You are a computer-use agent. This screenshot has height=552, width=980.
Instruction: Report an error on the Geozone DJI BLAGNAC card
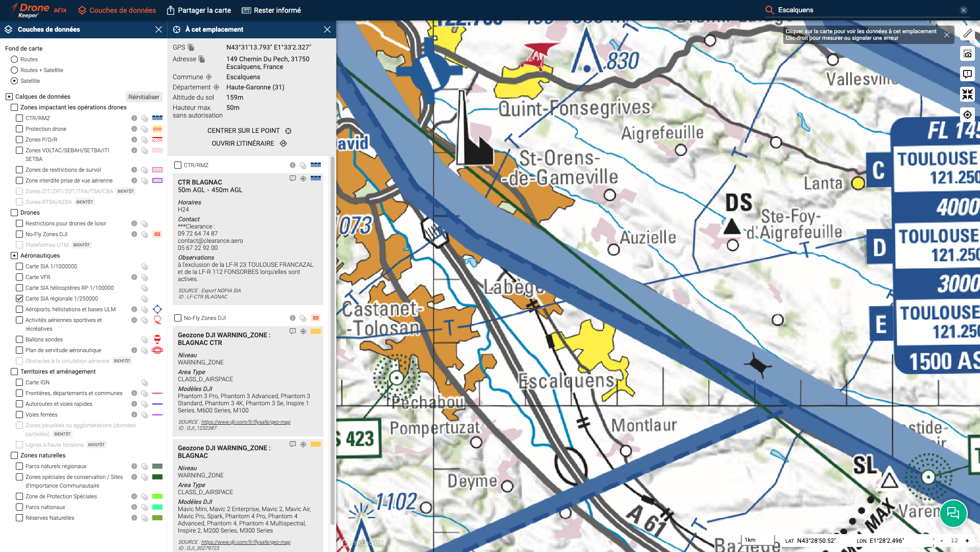[x=293, y=444]
